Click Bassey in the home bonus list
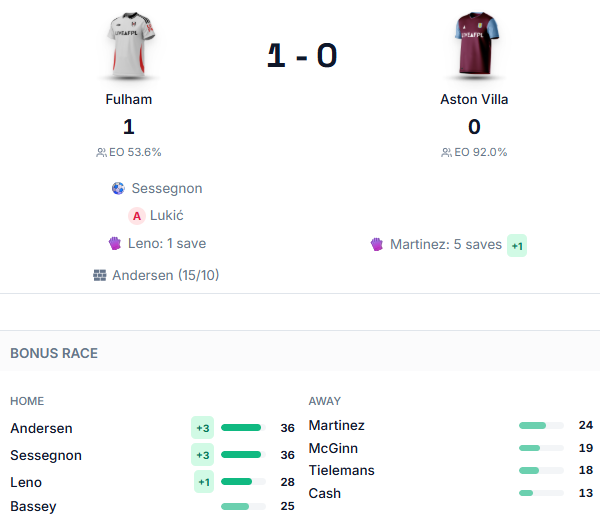600x518 pixels. pos(33,506)
